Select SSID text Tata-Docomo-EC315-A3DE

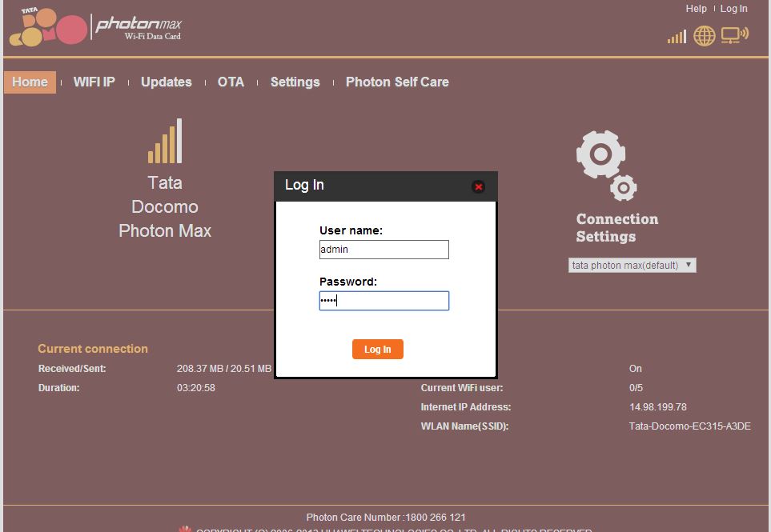tap(690, 426)
